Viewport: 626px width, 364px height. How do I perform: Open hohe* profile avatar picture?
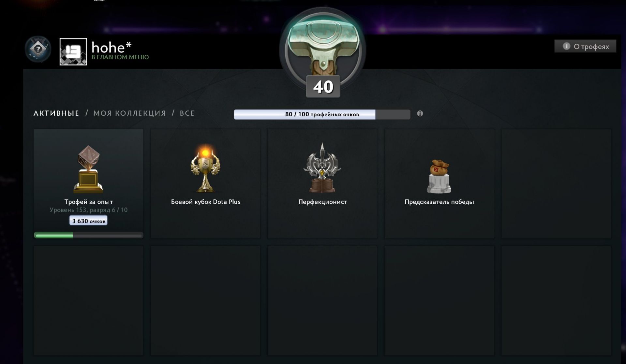point(73,51)
